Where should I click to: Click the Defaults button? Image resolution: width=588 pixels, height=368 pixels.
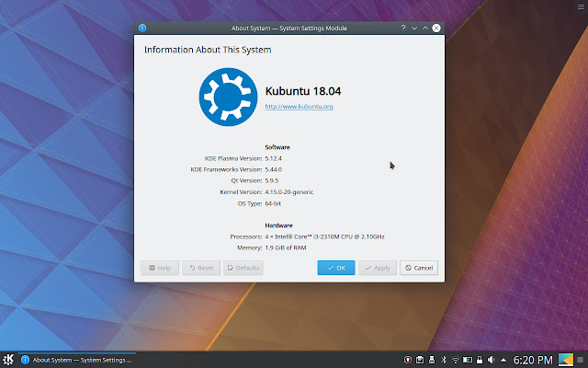[x=243, y=268]
